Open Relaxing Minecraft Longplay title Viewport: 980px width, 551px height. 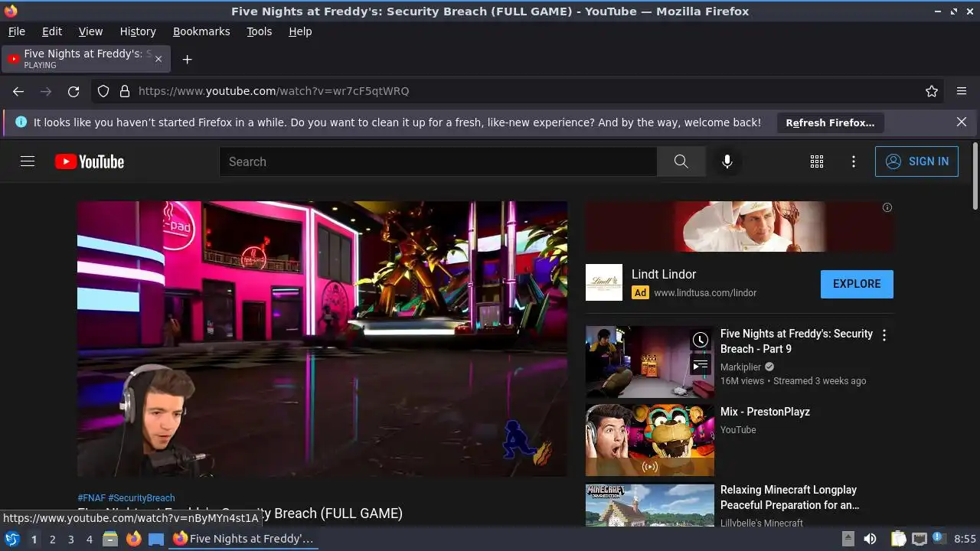(789, 497)
